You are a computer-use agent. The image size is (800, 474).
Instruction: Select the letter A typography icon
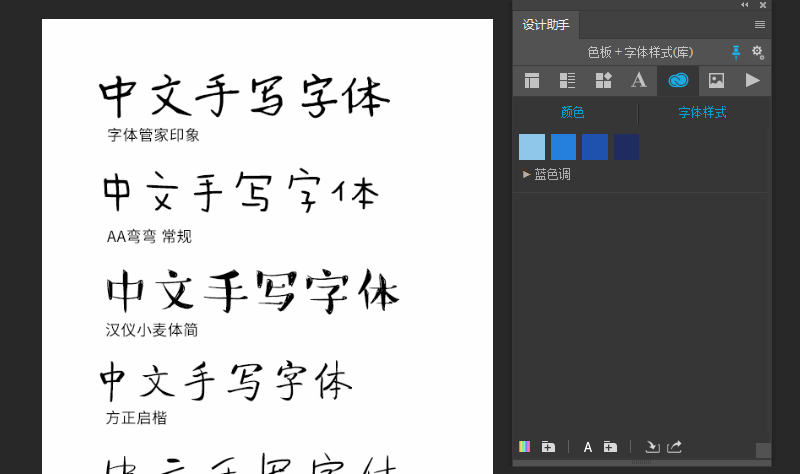[638, 81]
